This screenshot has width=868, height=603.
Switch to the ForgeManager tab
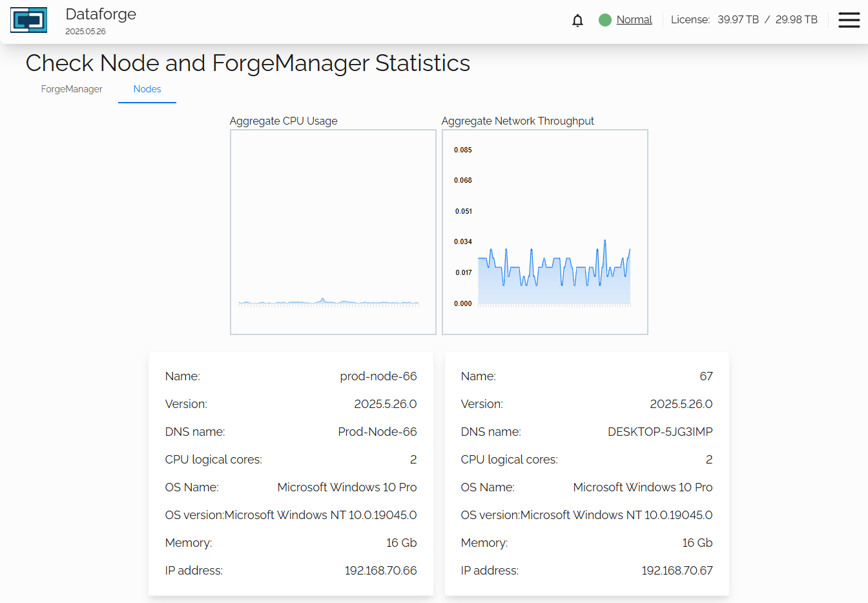click(72, 89)
